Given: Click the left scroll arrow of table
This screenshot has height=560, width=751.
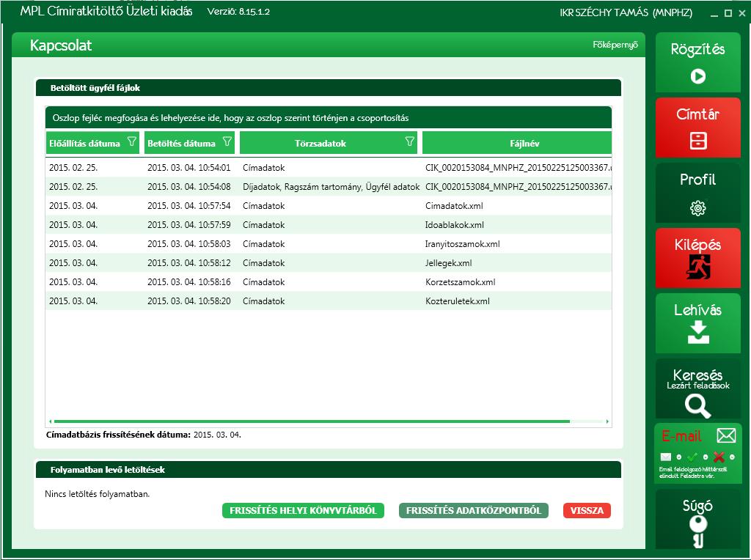Looking at the screenshot, I should [x=51, y=421].
